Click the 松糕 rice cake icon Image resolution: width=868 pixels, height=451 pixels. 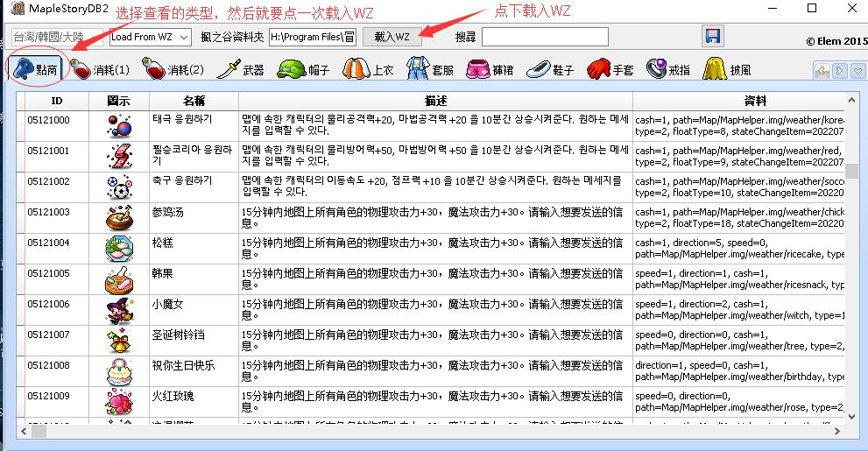click(x=119, y=249)
